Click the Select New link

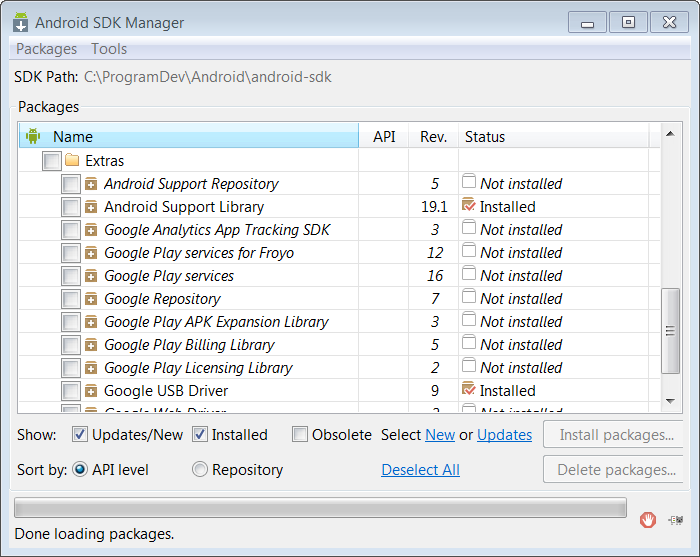[x=440, y=435]
